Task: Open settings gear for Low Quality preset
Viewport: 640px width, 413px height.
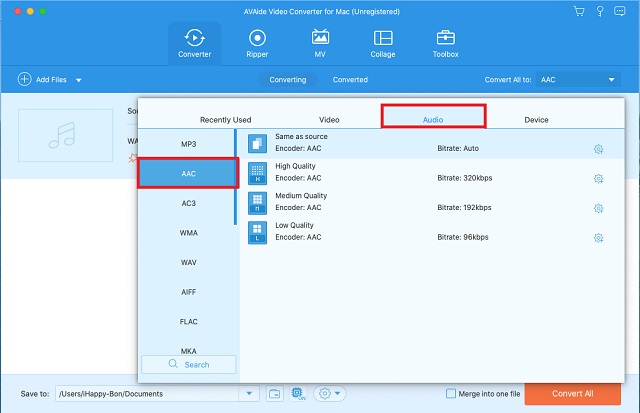Action: point(598,238)
